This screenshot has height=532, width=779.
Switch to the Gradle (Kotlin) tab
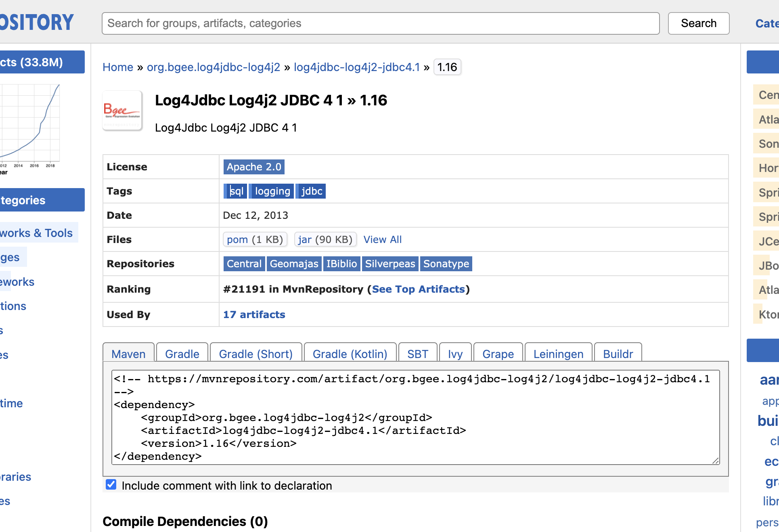pos(350,354)
